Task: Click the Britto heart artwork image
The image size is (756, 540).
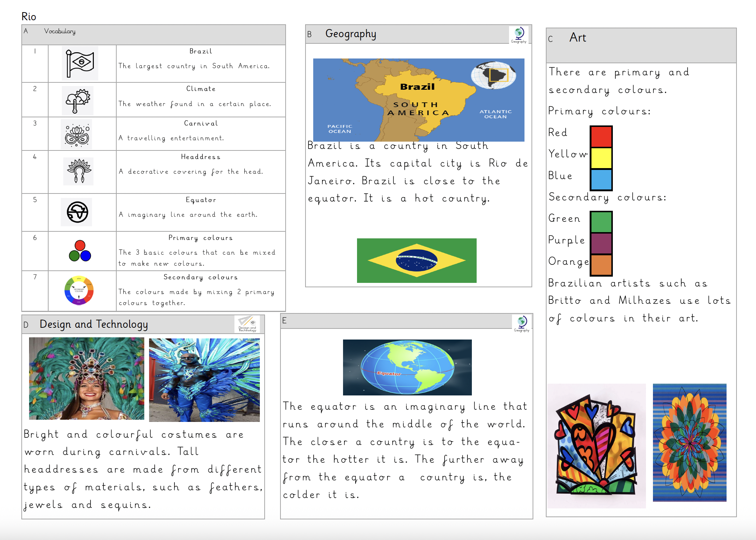Action: point(596,446)
